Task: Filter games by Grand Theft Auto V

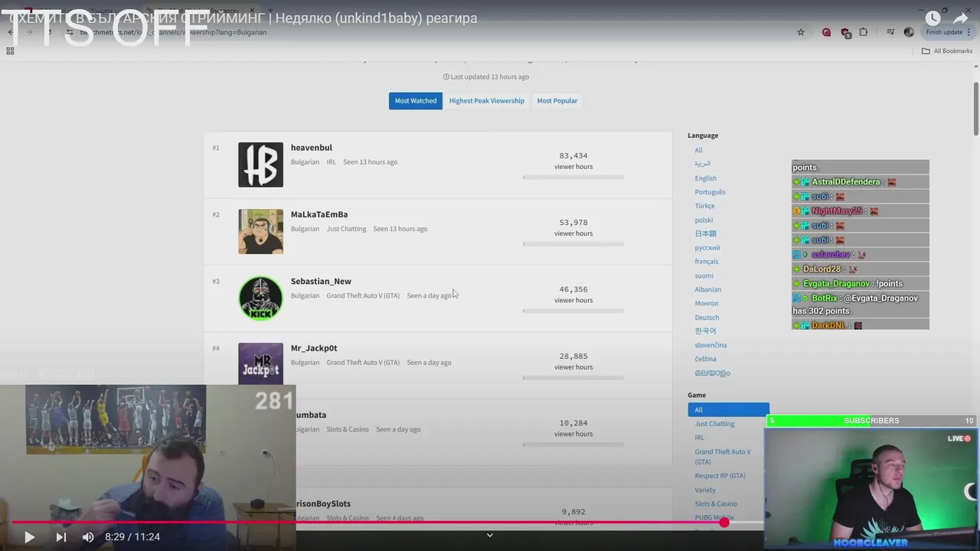Action: pos(723,456)
